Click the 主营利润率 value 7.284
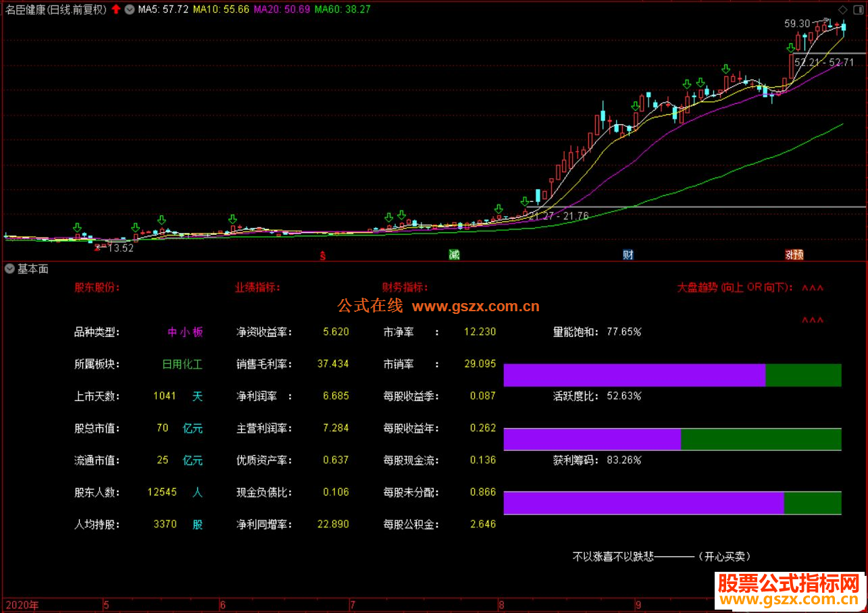868x613 pixels. click(x=336, y=428)
